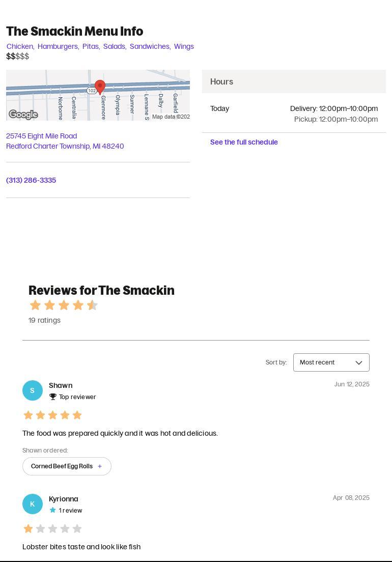Click the half-filled fifth star in the overall rating
Image resolution: width=392 pixels, height=562 pixels.
click(92, 305)
